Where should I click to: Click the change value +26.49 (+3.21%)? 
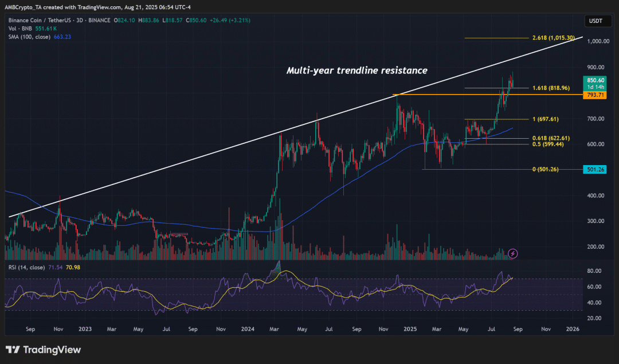pyautogui.click(x=230, y=20)
